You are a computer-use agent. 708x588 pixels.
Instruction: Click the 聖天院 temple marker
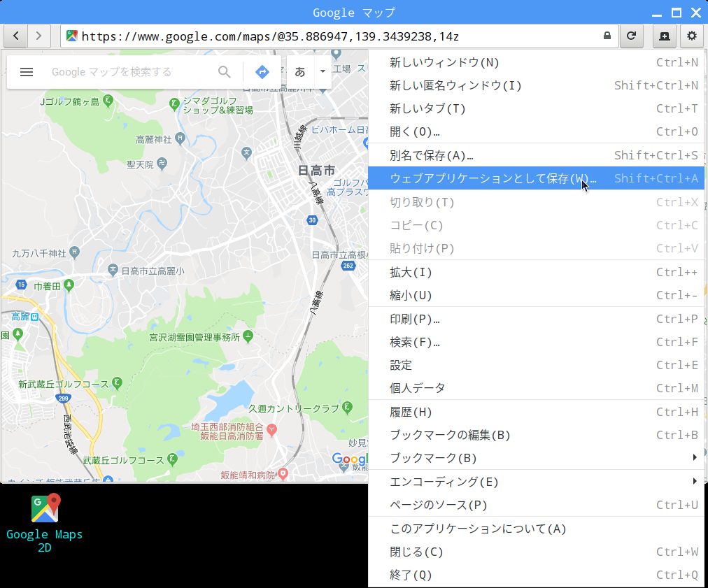click(162, 164)
